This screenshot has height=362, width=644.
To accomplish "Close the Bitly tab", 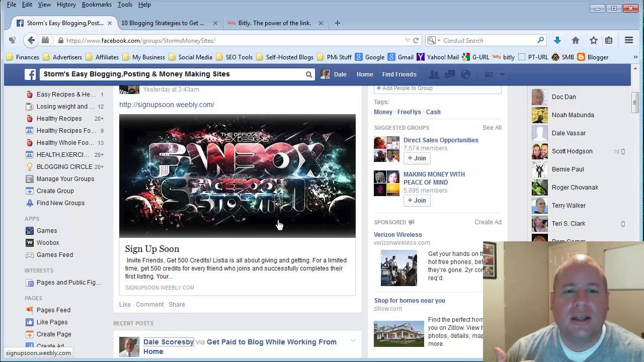I will tap(320, 23).
